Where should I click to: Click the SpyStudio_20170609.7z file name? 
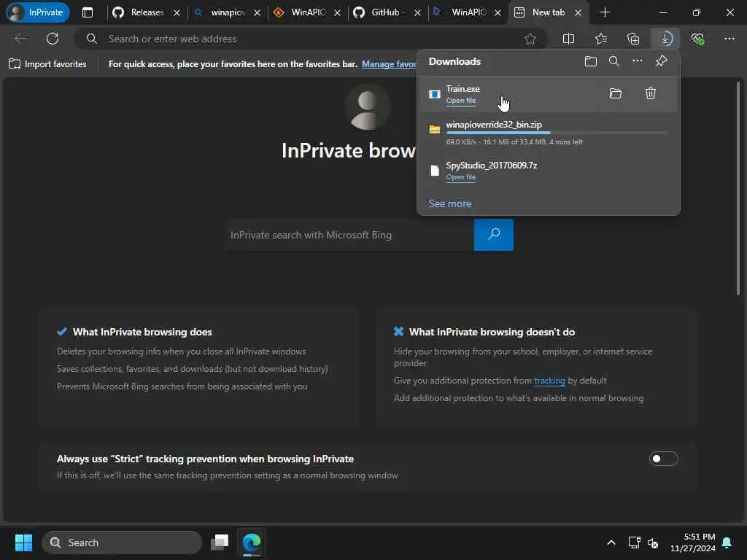coord(491,166)
